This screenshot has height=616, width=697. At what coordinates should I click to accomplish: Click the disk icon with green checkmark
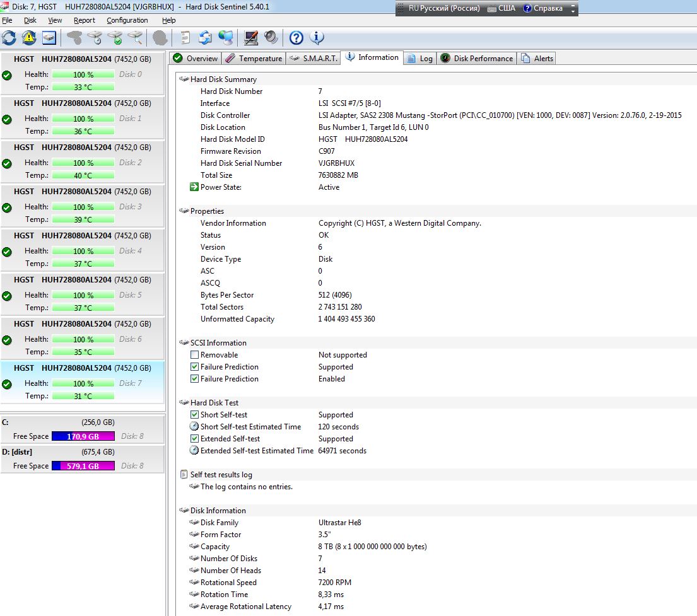tap(115, 38)
